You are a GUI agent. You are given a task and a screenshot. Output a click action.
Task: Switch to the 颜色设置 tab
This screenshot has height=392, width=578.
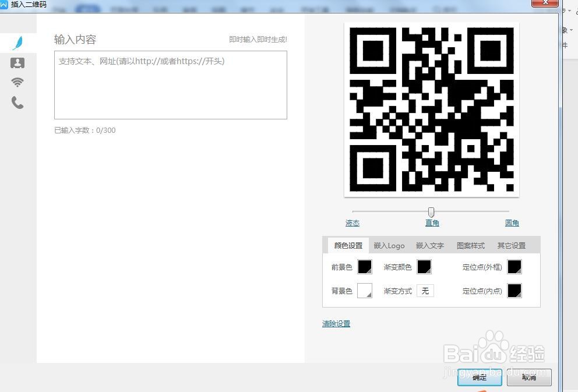point(348,246)
